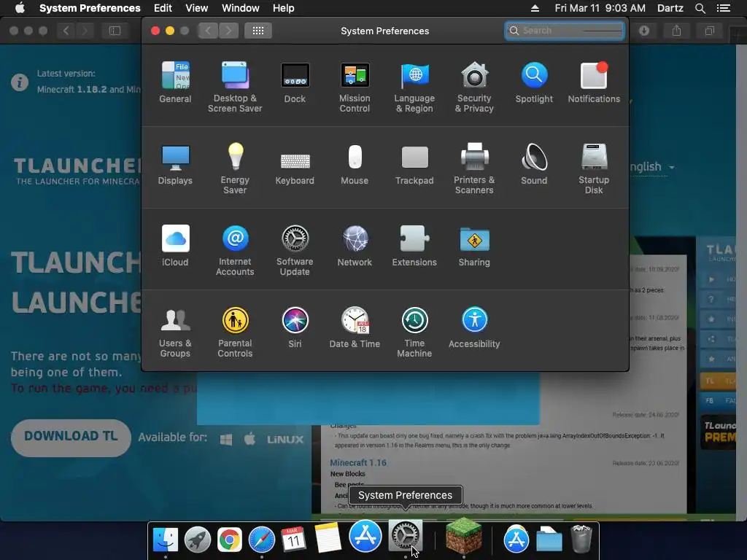Open Internet Accounts pane
Viewport: 747px width, 560px height.
pyautogui.click(x=235, y=251)
